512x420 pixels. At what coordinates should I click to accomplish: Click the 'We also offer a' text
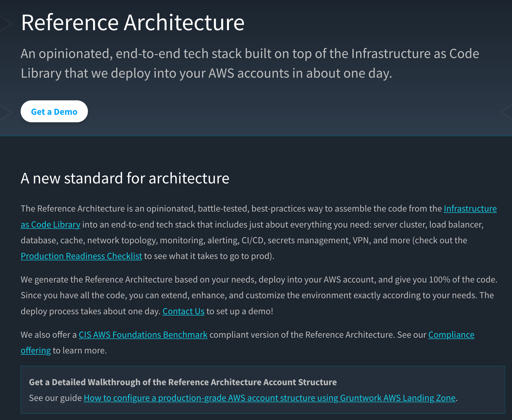[48, 335]
